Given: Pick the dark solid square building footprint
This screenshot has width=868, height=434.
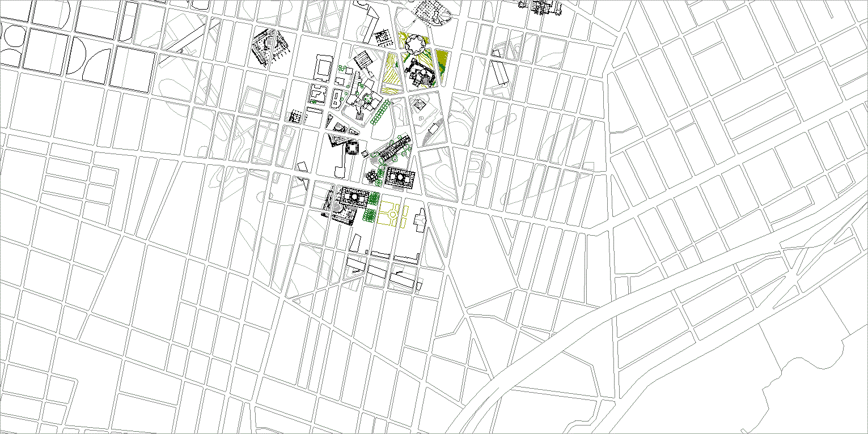Looking at the screenshot, I should point(353,148).
